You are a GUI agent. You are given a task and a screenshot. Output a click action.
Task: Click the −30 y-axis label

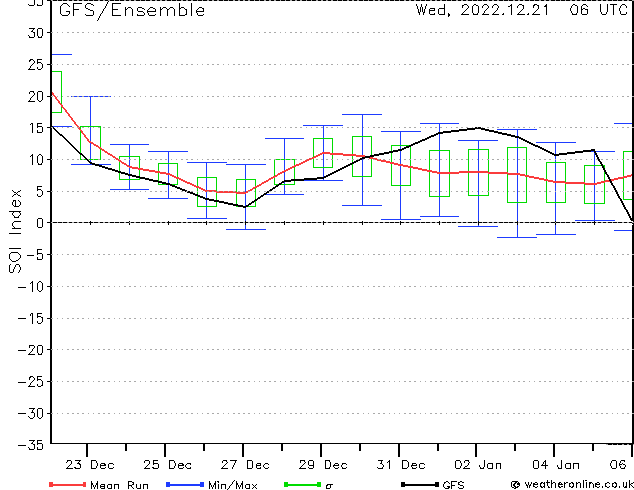pyautogui.click(x=31, y=413)
